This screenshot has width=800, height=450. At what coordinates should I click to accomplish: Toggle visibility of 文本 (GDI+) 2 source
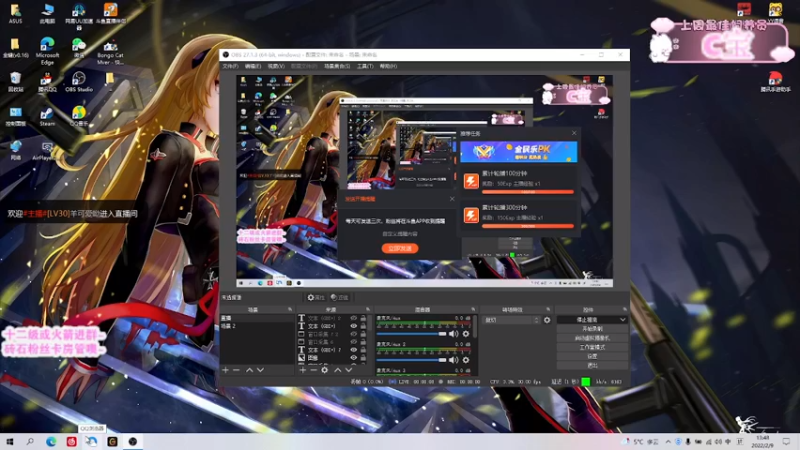[x=354, y=318]
